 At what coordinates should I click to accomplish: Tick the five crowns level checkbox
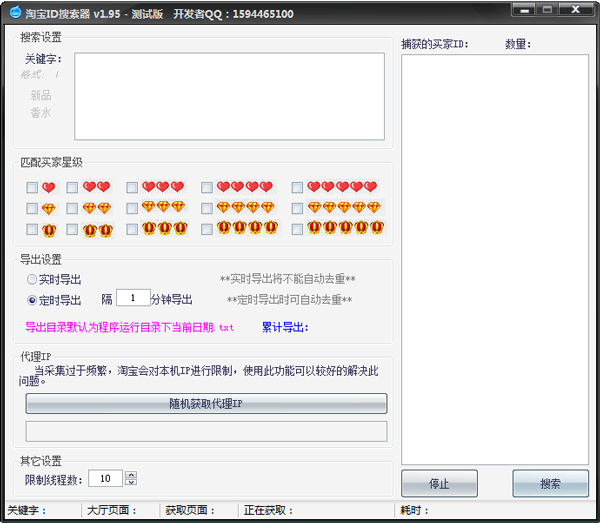[x=298, y=229]
